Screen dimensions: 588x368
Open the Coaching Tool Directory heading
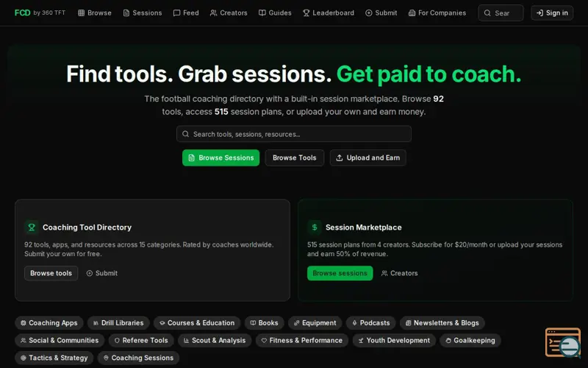[87, 227]
